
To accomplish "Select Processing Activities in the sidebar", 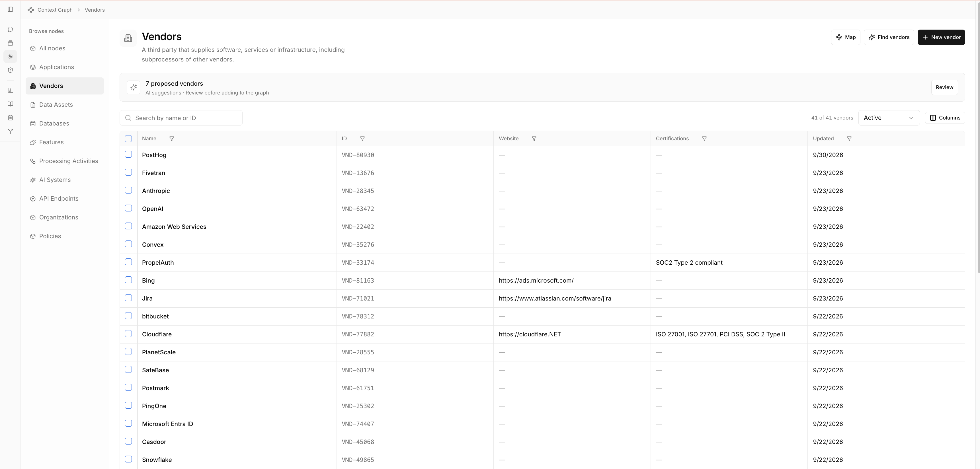I will click(65, 161).
